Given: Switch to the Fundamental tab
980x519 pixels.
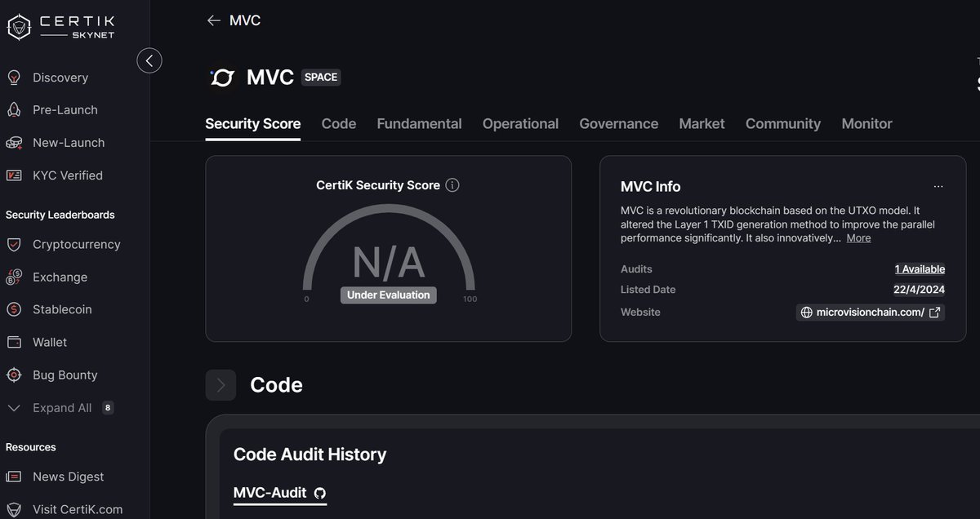Looking at the screenshot, I should tap(419, 124).
